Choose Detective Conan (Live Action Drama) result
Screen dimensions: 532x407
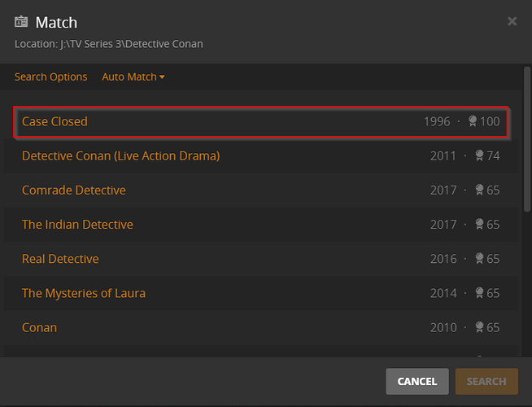(x=120, y=155)
